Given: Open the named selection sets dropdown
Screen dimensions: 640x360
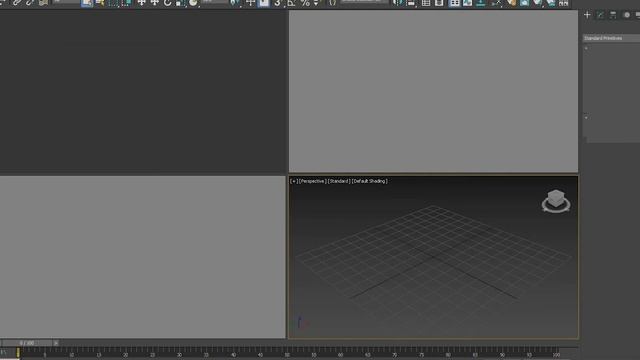Looking at the screenshot, I should coord(364,2).
